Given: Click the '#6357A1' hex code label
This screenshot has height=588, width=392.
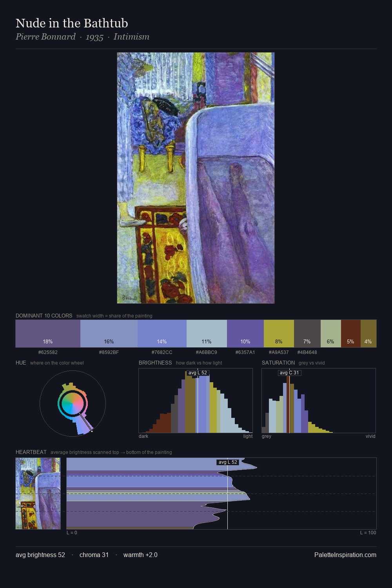Looking at the screenshot, I should tap(245, 352).
